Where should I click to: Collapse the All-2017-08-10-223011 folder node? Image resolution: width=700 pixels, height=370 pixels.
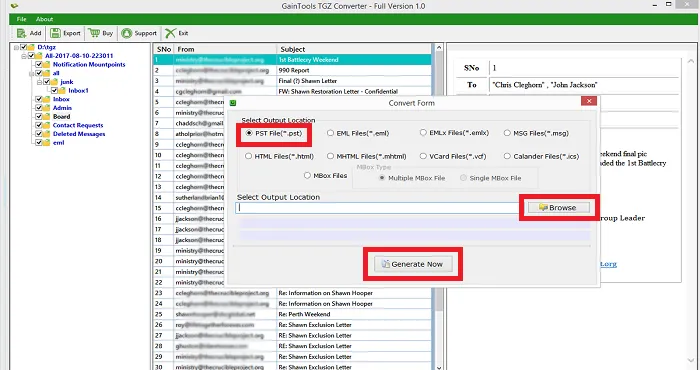(24, 56)
